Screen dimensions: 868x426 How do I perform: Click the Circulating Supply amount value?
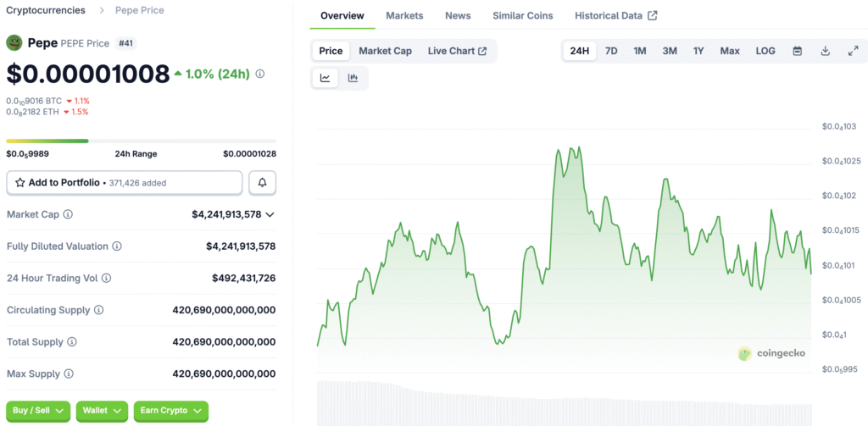pos(224,310)
